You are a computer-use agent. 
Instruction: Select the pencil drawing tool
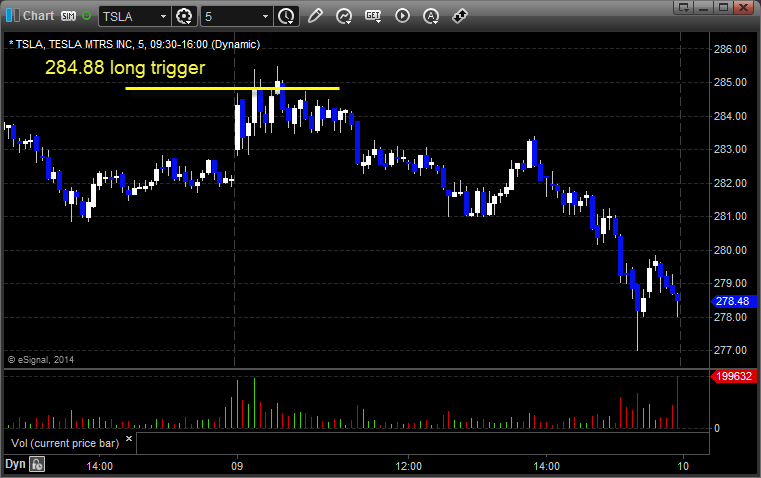pos(315,16)
